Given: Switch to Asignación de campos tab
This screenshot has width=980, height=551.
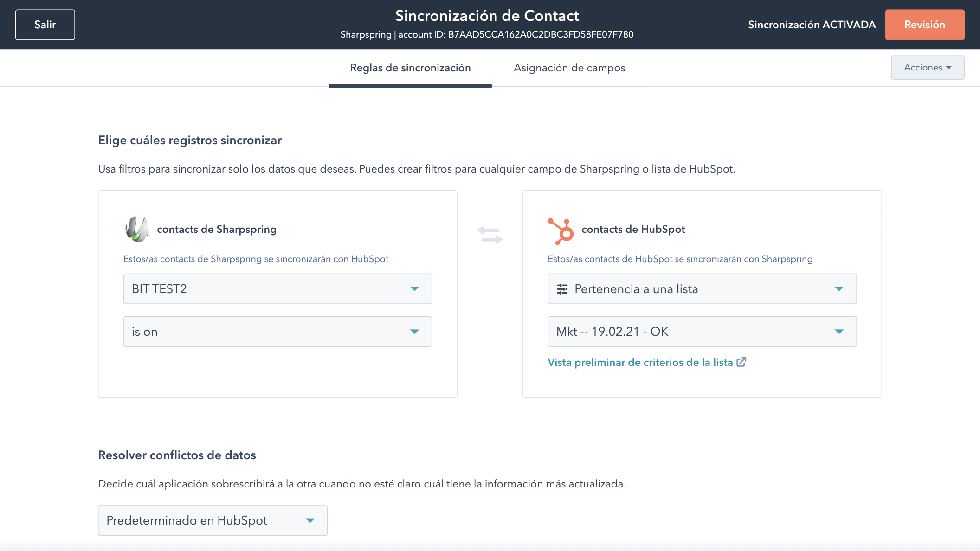Looking at the screenshot, I should click(569, 68).
